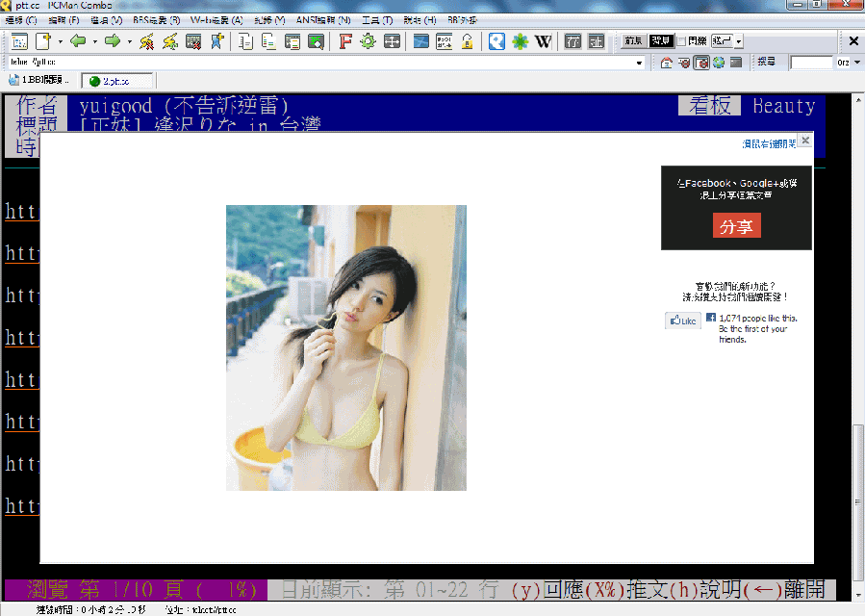Open the forward history dropdown arrow
865x616 pixels.
click(130, 41)
